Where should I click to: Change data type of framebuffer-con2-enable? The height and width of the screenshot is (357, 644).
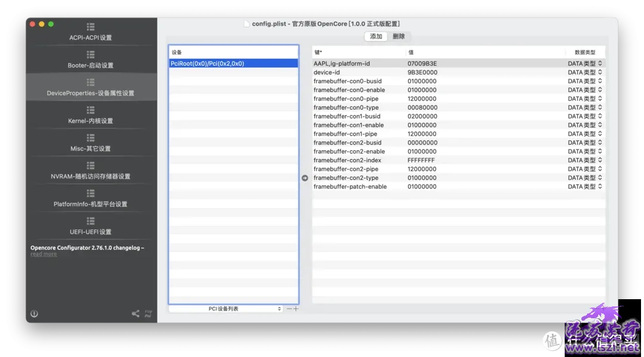(585, 151)
